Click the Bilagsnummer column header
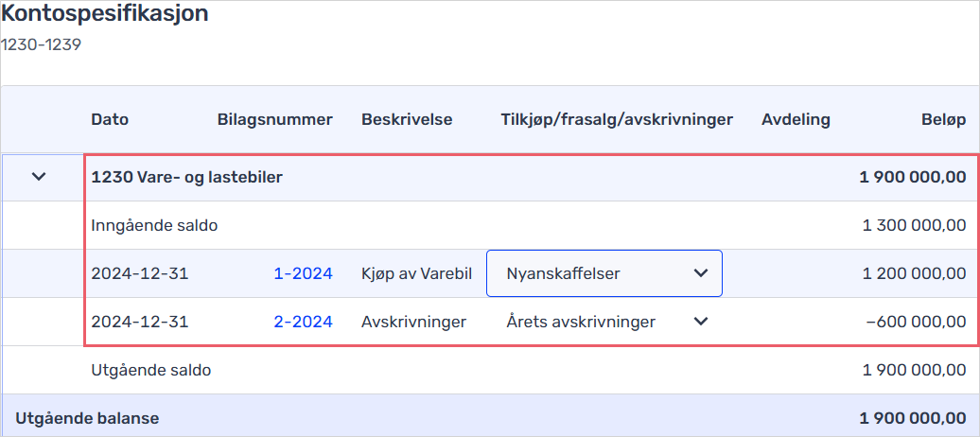Viewport: 980px width, 437px height. click(x=275, y=119)
